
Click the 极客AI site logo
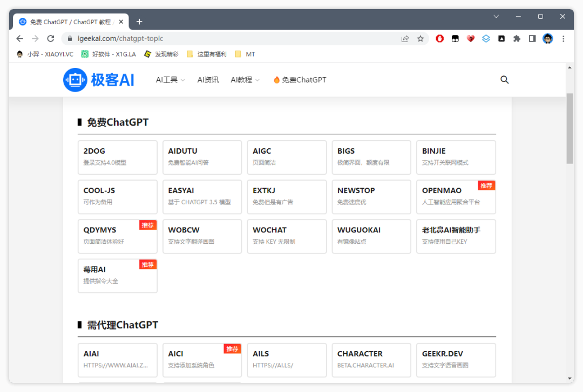tap(98, 79)
